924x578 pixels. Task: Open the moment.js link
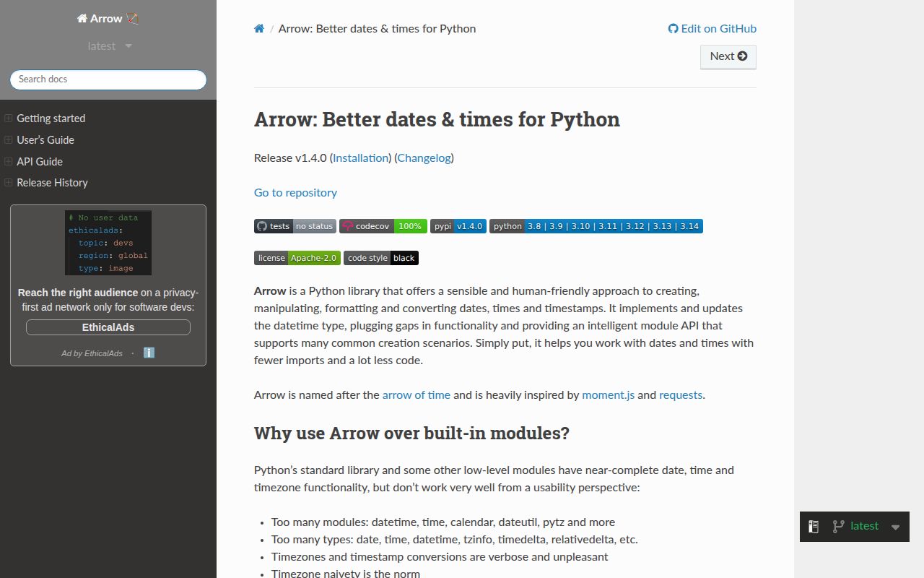click(x=609, y=395)
